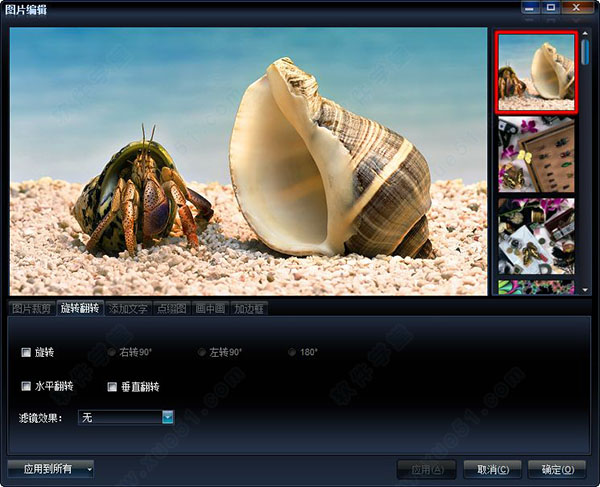600x487 pixels.
Task: Select the 右转90° radio button
Action: pyautogui.click(x=112, y=352)
